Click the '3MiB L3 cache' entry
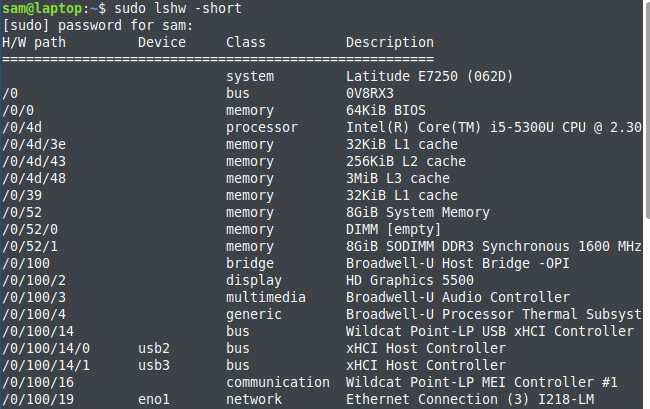 tap(398, 179)
